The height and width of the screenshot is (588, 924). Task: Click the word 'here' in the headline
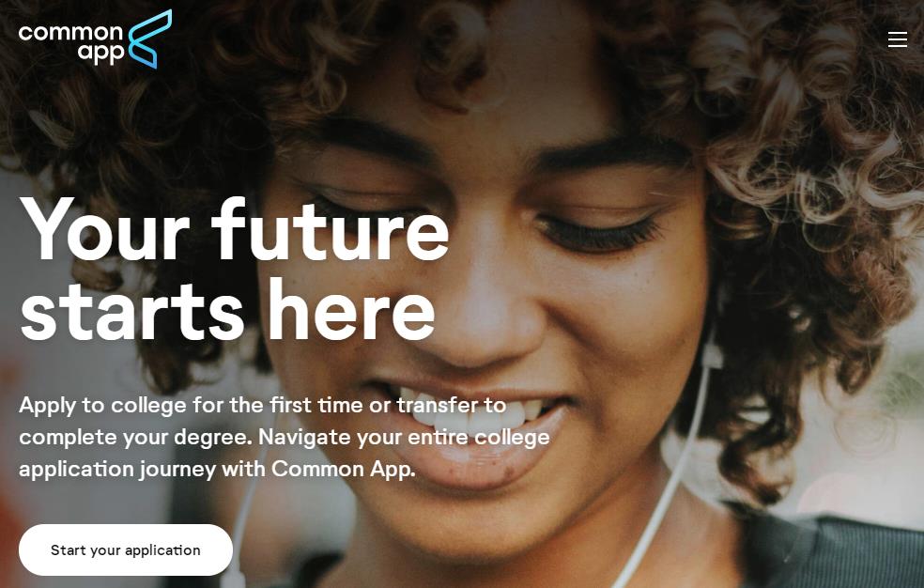[x=352, y=310]
